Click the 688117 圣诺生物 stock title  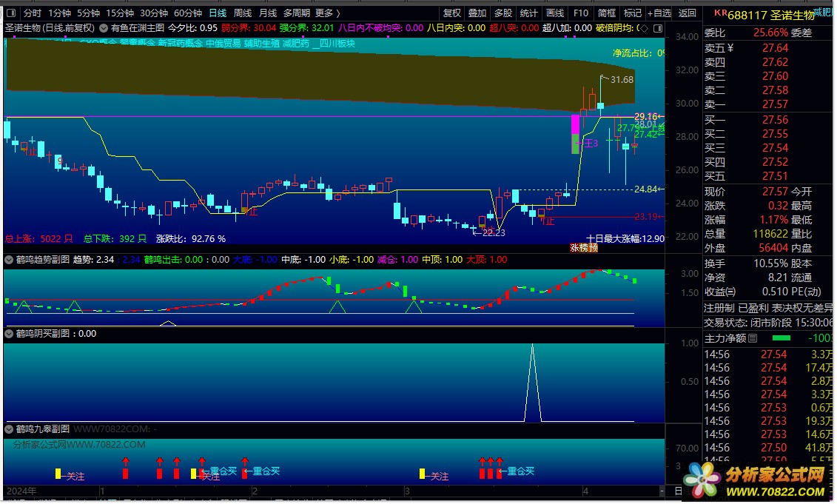coord(771,16)
